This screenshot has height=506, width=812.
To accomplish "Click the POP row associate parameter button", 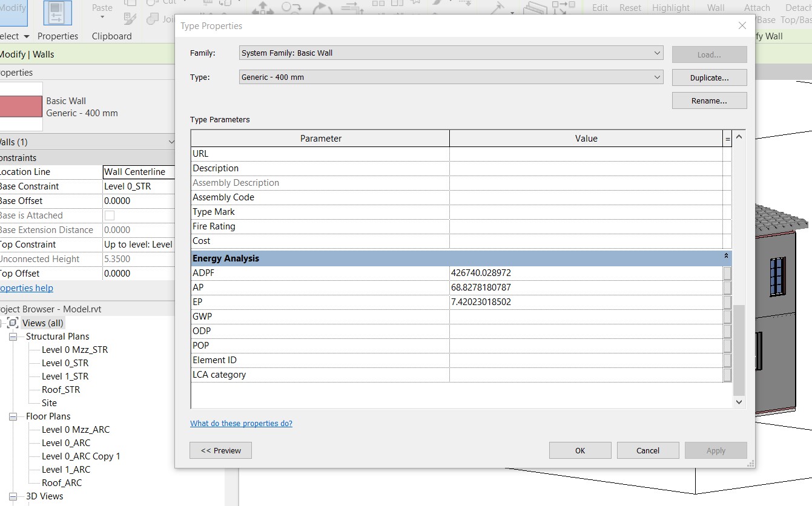I will click(x=727, y=346).
